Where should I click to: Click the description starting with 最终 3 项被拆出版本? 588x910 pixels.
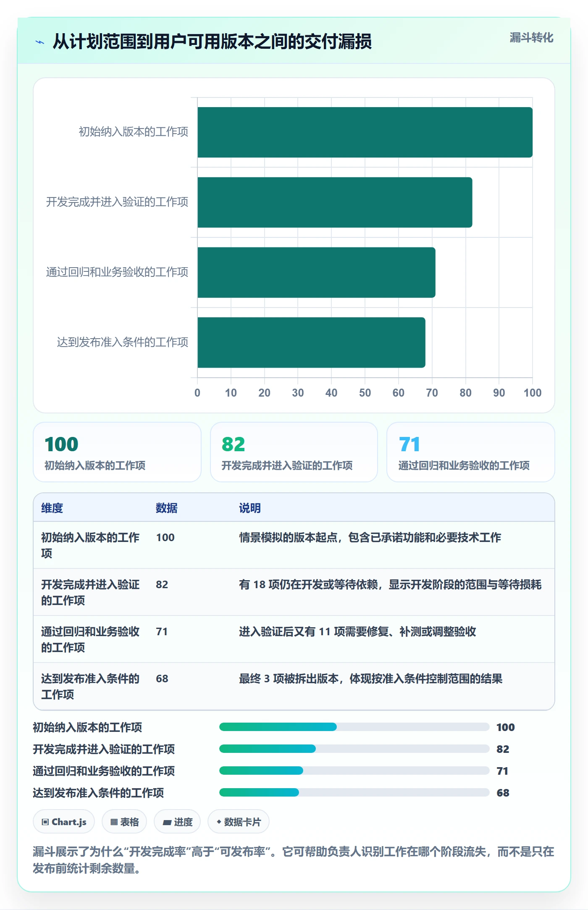[x=371, y=679]
